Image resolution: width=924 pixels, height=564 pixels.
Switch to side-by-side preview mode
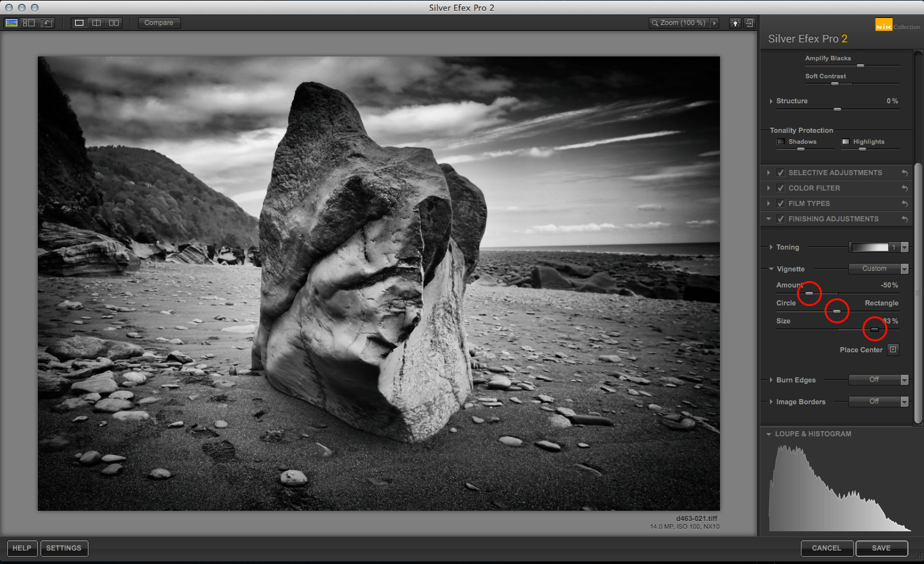pyautogui.click(x=114, y=22)
